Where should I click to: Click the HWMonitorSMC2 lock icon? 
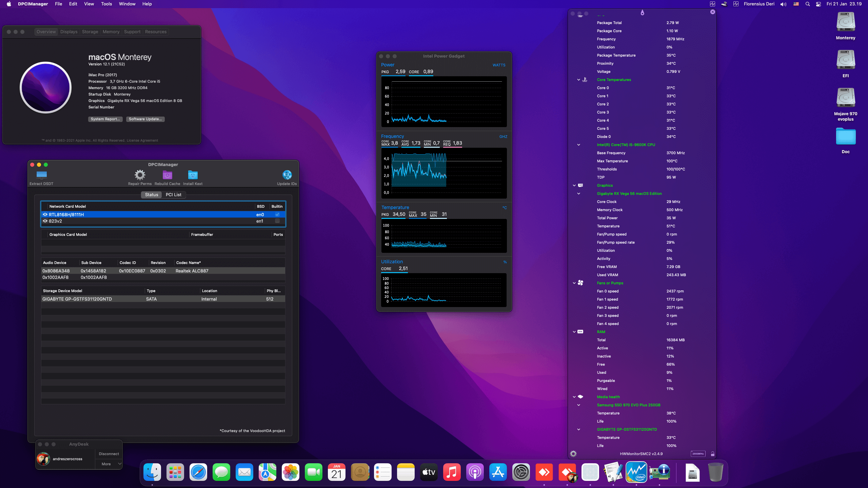[x=712, y=454]
